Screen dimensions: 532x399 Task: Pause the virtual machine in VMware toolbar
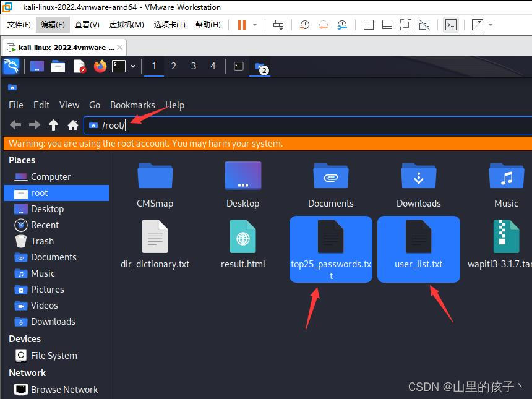[242, 25]
